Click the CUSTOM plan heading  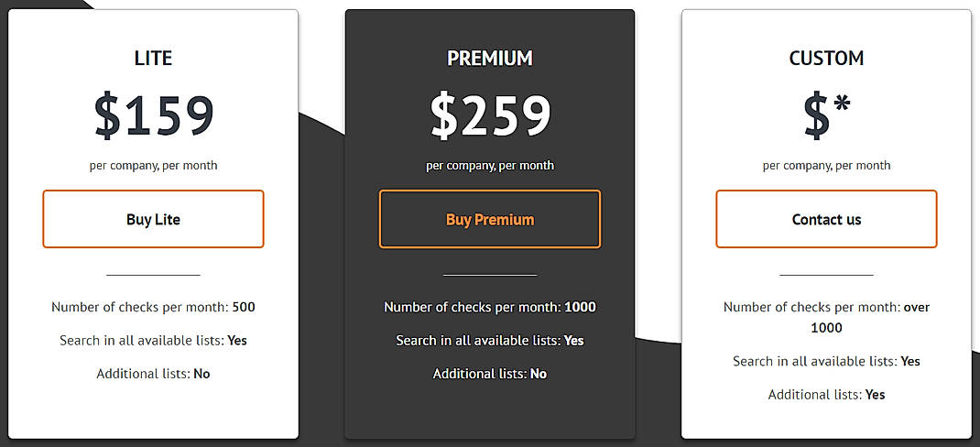coord(826,59)
